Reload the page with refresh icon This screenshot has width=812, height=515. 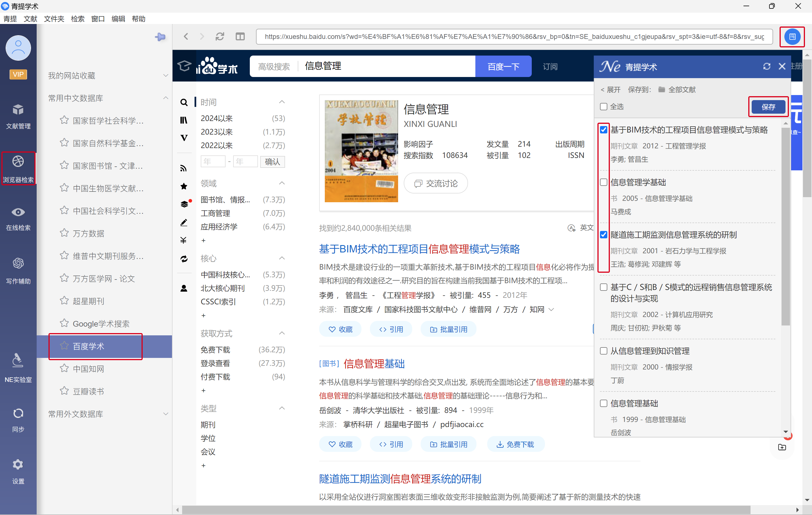click(x=220, y=36)
